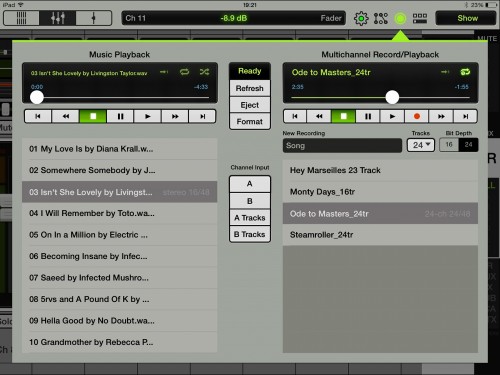Select B Tracks channel input
The width and height of the screenshot is (500, 375).
coord(250,234)
